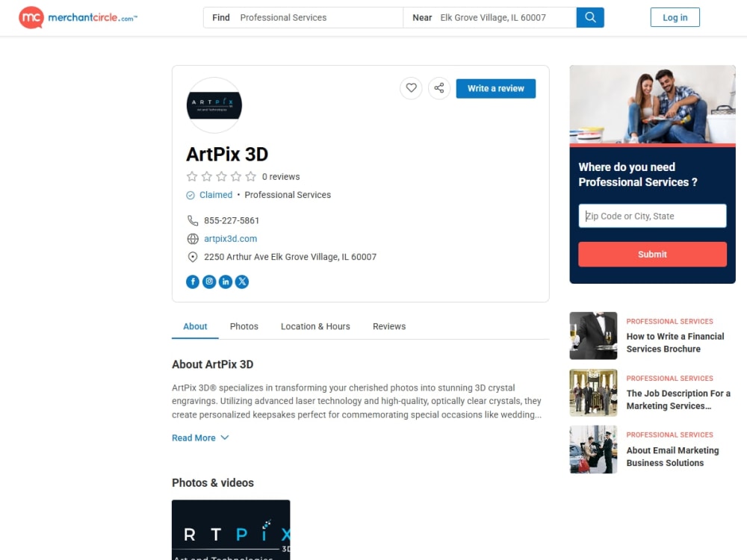Click the 0 reviews text
Screen dimensions: 747x560
[281, 177]
